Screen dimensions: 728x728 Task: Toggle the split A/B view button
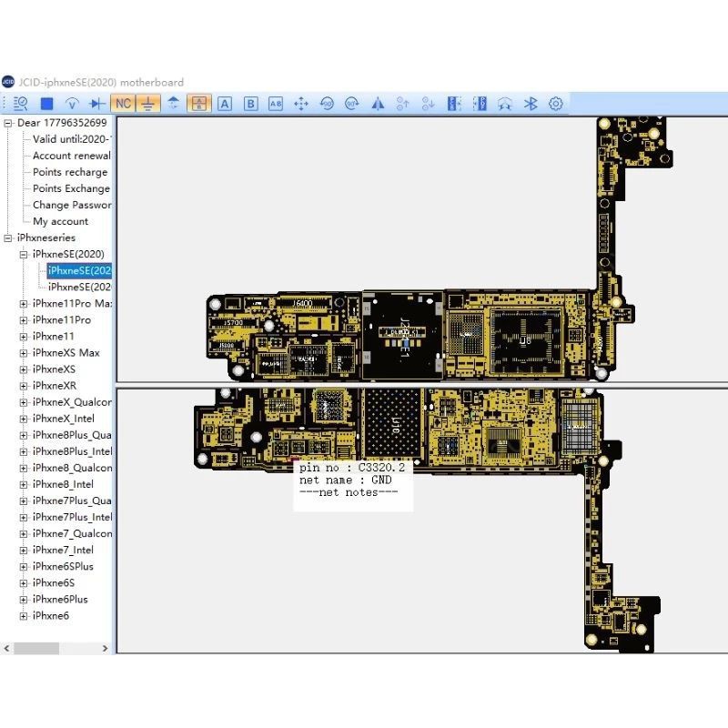[199, 103]
